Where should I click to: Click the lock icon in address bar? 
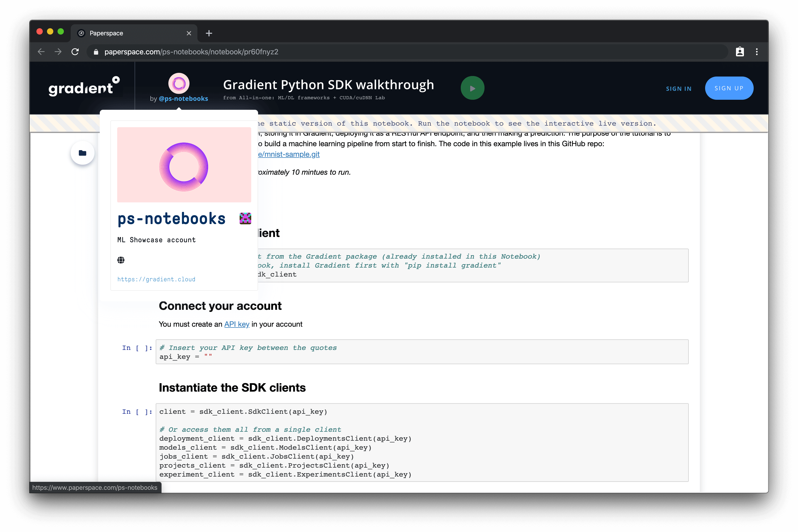pyautogui.click(x=96, y=52)
